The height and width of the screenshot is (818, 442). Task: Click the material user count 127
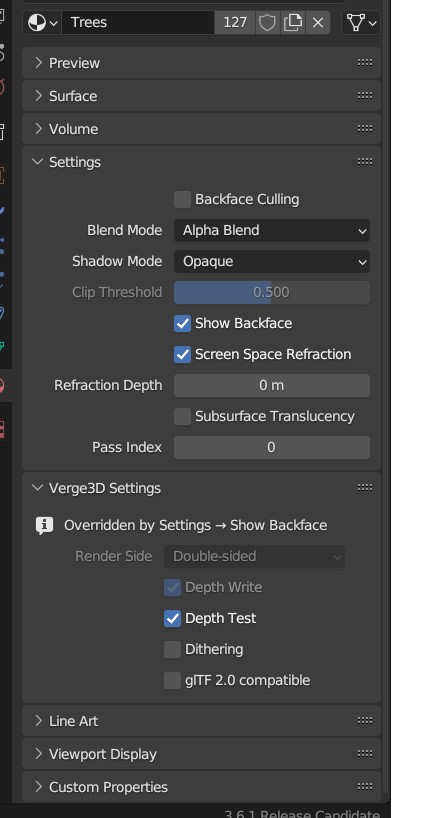click(x=235, y=22)
